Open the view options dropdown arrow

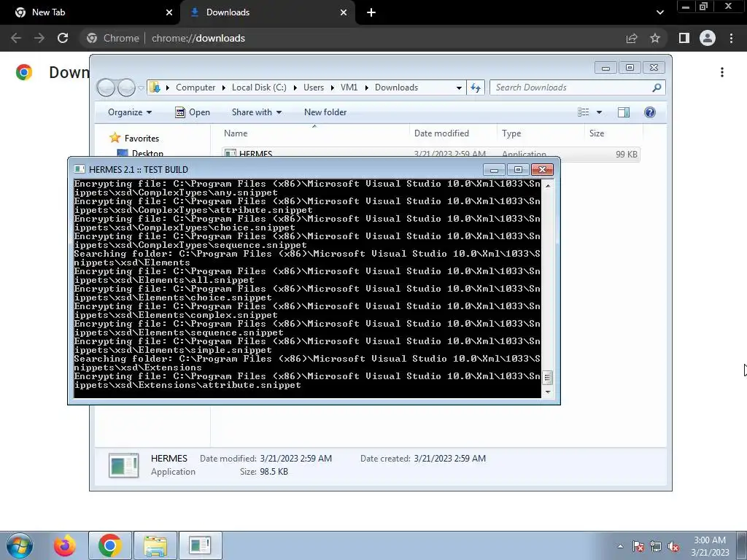600,112
